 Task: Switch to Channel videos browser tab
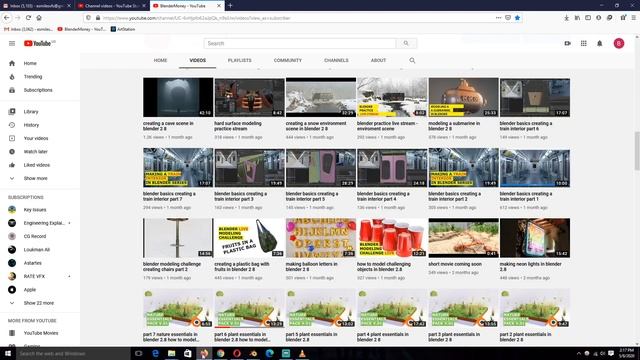click(111, 6)
